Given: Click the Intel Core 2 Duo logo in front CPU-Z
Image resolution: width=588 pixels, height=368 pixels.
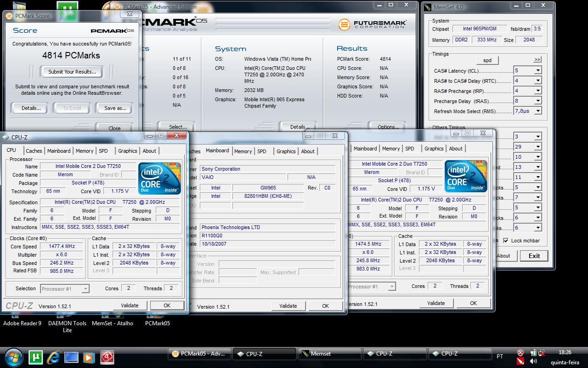Looking at the screenshot, I should point(159,178).
